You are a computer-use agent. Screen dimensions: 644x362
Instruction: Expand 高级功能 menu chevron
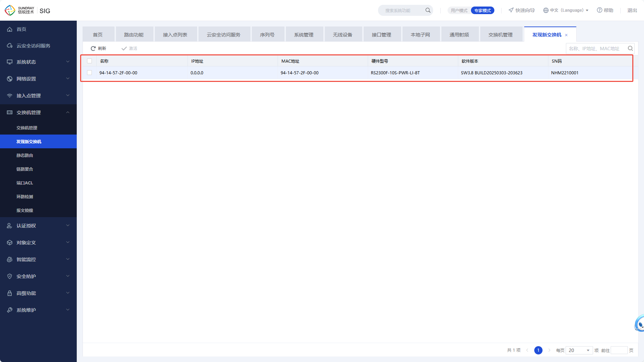[68, 293]
